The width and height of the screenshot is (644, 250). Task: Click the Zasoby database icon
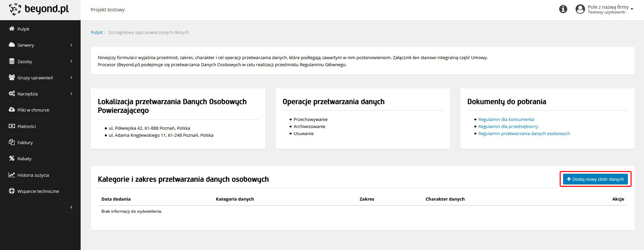12,61
